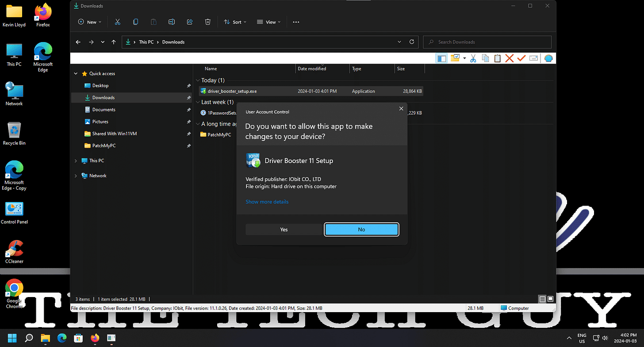
Task: Select the Recycle Bin desktop icon
Action: pos(14,133)
